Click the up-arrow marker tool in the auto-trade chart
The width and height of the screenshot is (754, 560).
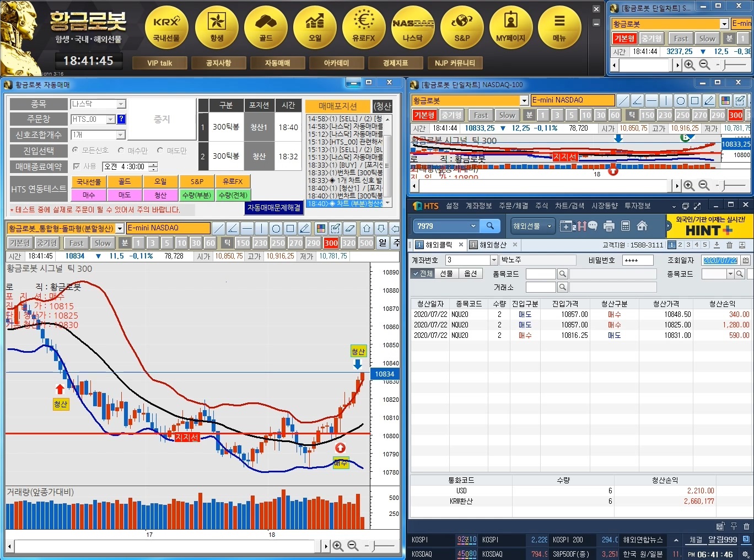[x=367, y=228]
